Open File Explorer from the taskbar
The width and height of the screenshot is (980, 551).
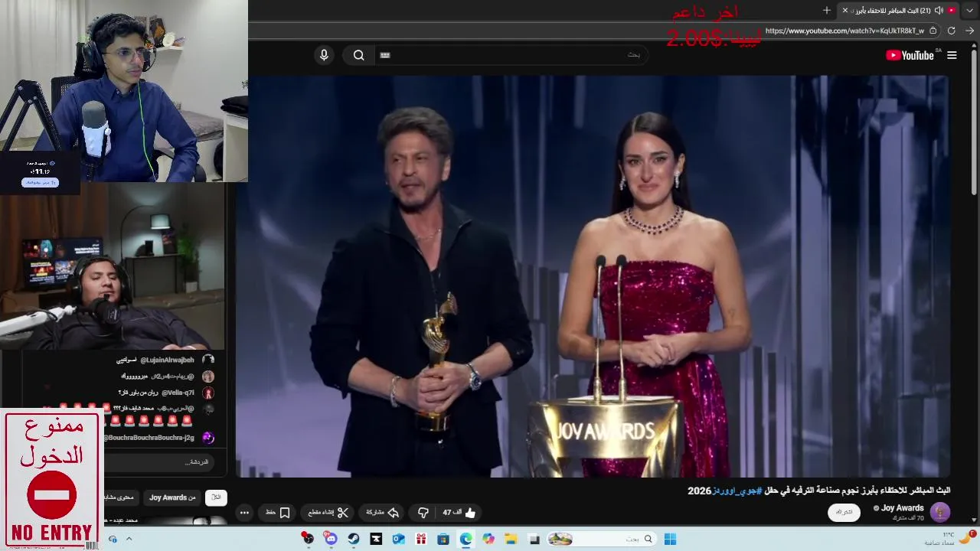click(x=511, y=540)
